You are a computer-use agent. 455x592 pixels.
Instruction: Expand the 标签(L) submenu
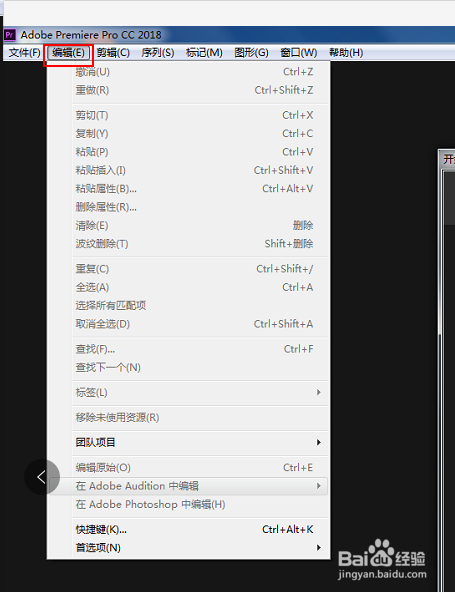[x=189, y=393]
